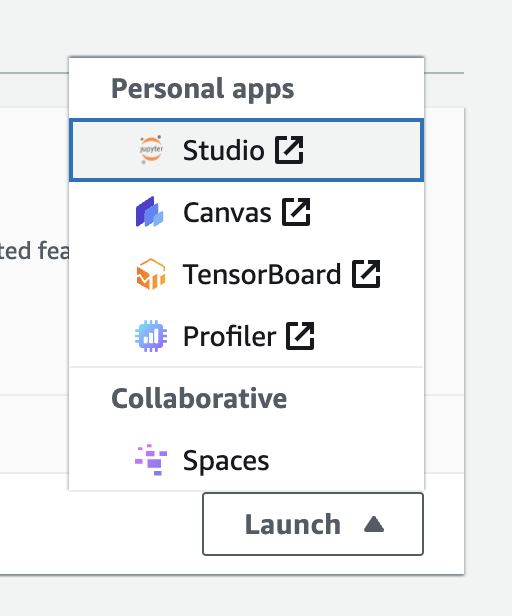Click the external link icon next to Canvas
This screenshot has width=512, height=616.
pos(296,212)
